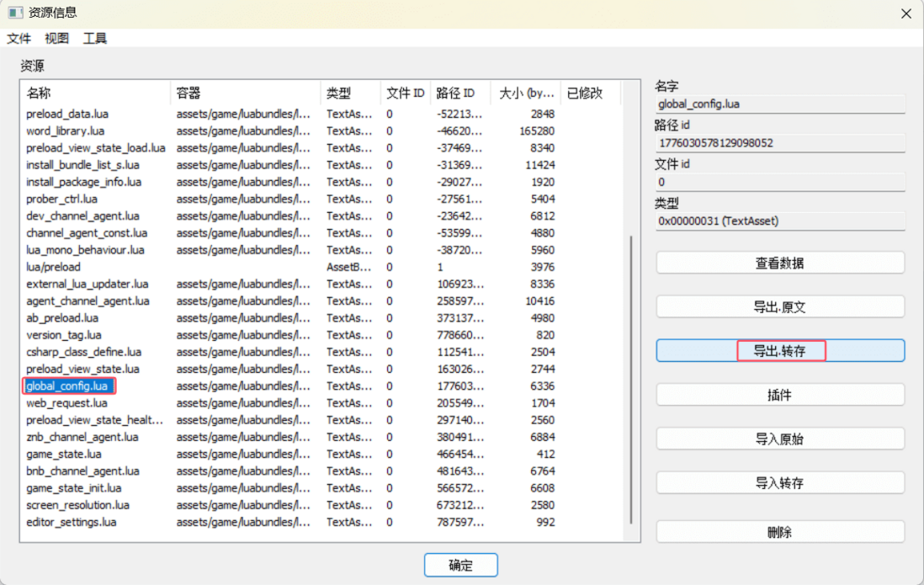Open the 文件 menu
The height and width of the screenshot is (585, 924).
pos(19,39)
